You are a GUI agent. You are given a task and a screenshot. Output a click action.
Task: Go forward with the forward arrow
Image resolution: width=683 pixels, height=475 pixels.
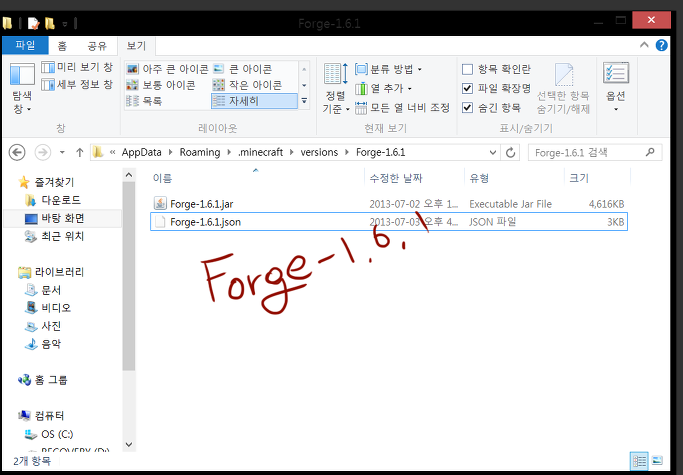tap(42, 153)
